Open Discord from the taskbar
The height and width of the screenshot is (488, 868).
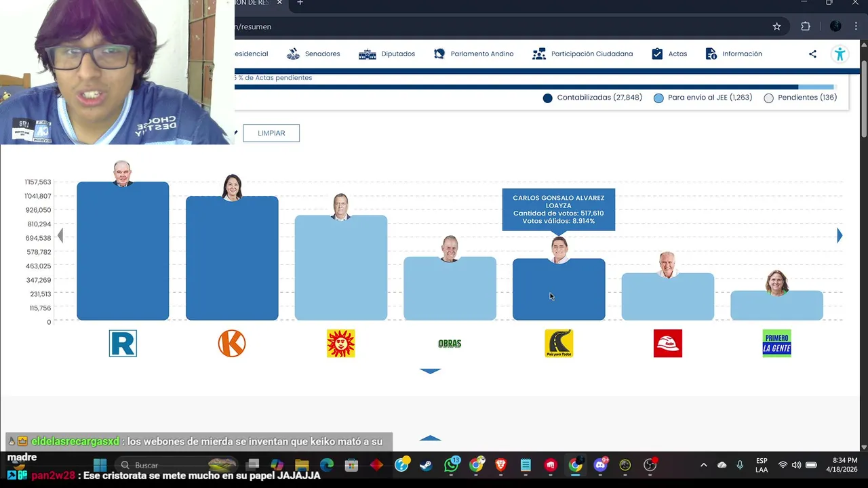click(600, 465)
